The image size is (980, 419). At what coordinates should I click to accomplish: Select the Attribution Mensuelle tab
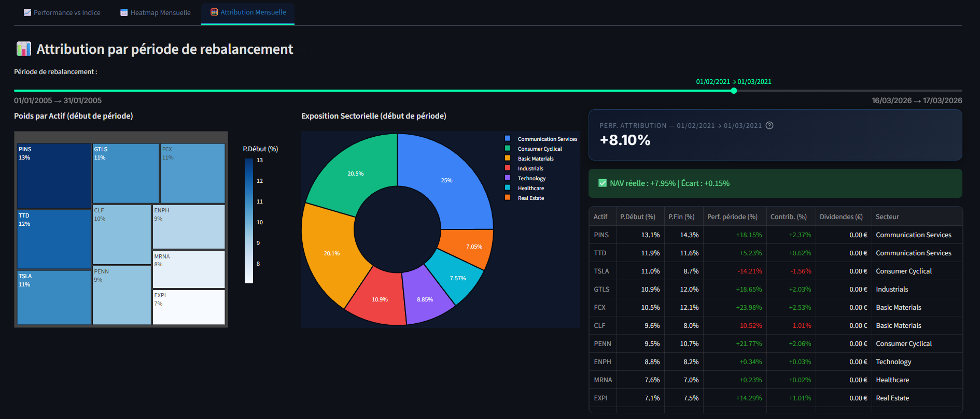coord(248,12)
